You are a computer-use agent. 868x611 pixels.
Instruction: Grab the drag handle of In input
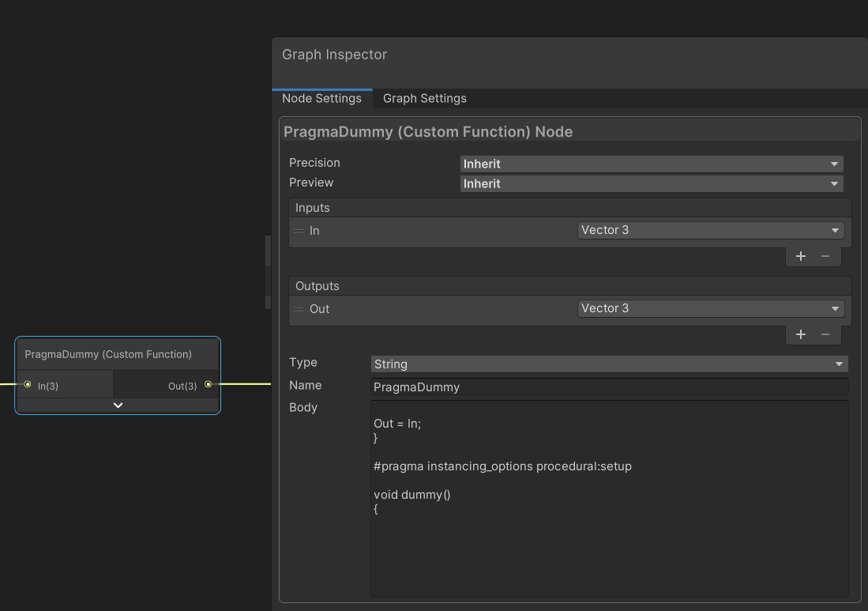point(299,231)
